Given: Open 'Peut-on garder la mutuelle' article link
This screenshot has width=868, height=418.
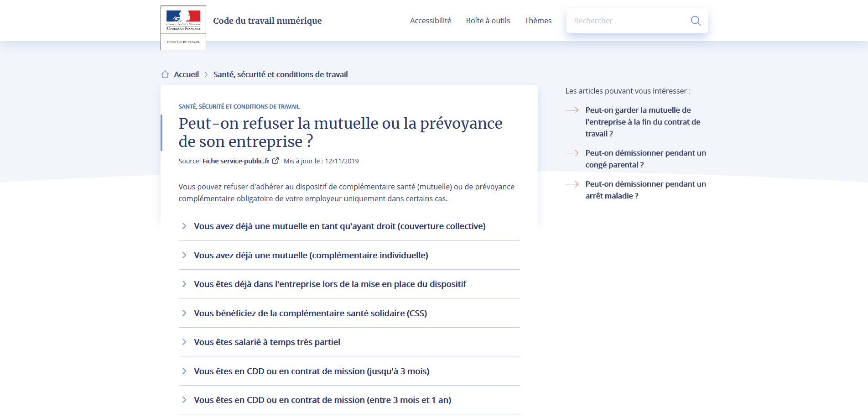Looking at the screenshot, I should pos(643,122).
